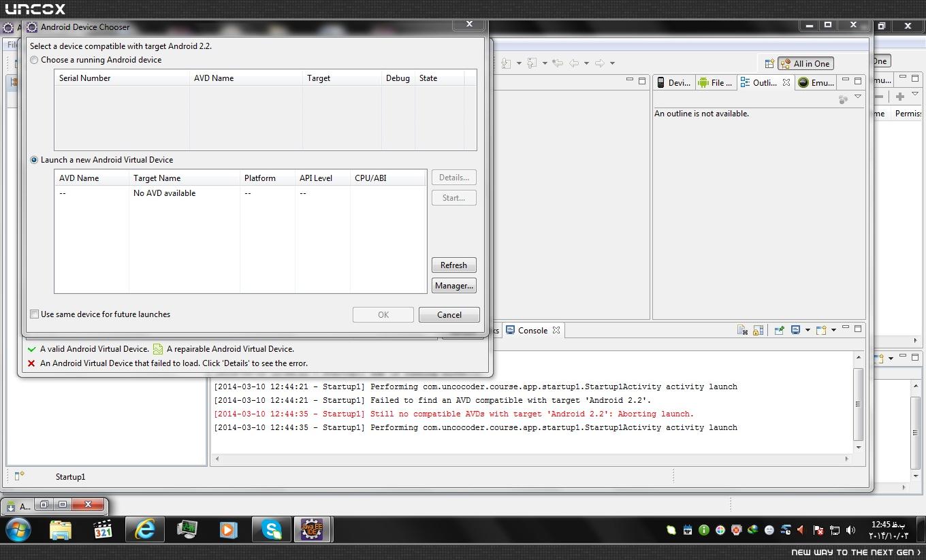926x560 pixels.
Task: Open the Forward history dropdown arrow
Action: pos(612,63)
